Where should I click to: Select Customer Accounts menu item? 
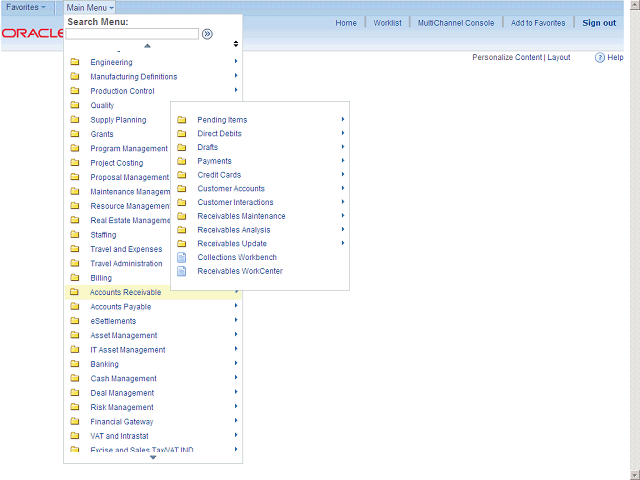[231, 189]
